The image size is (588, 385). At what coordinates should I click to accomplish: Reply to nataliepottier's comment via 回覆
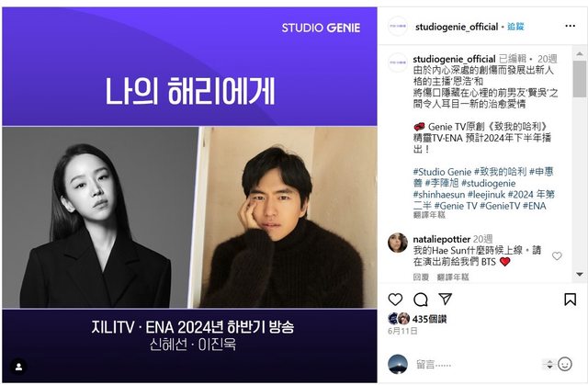point(421,277)
